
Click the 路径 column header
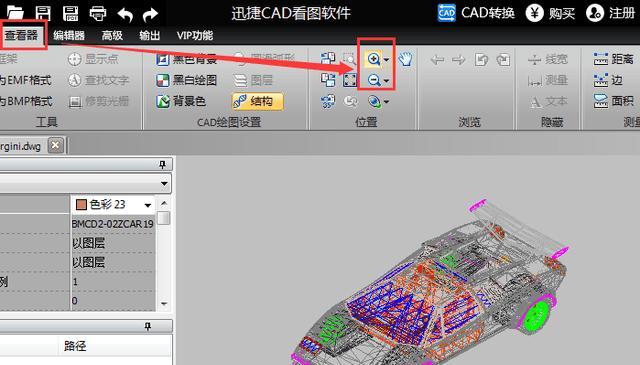pos(75,346)
